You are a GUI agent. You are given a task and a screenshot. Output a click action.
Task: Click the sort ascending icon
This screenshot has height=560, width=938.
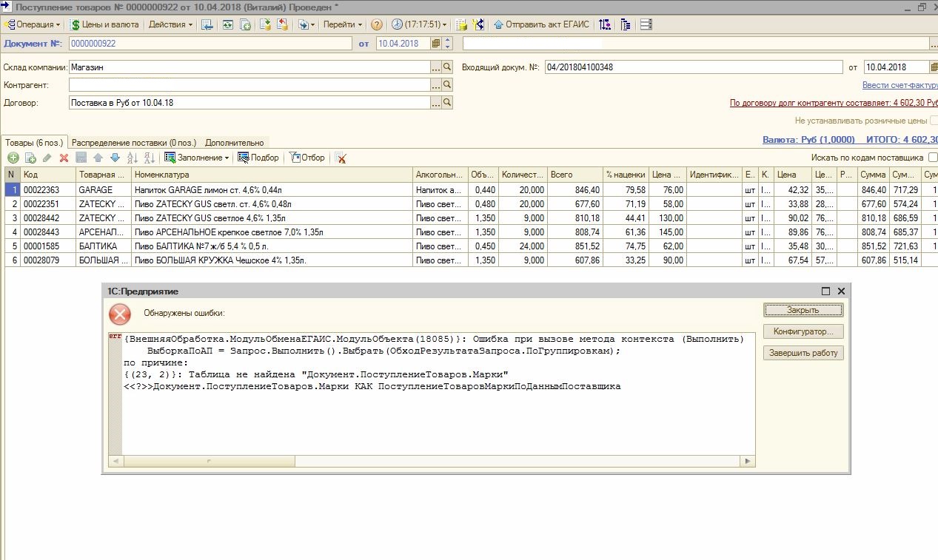(x=133, y=158)
